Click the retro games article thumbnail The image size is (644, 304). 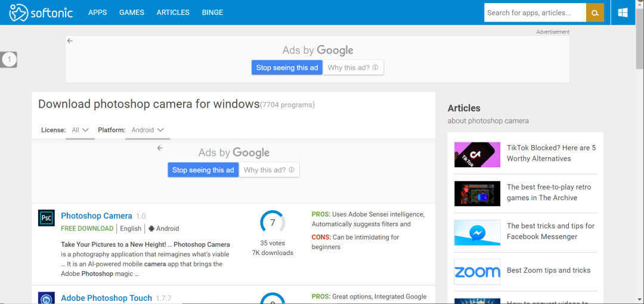pos(477,194)
